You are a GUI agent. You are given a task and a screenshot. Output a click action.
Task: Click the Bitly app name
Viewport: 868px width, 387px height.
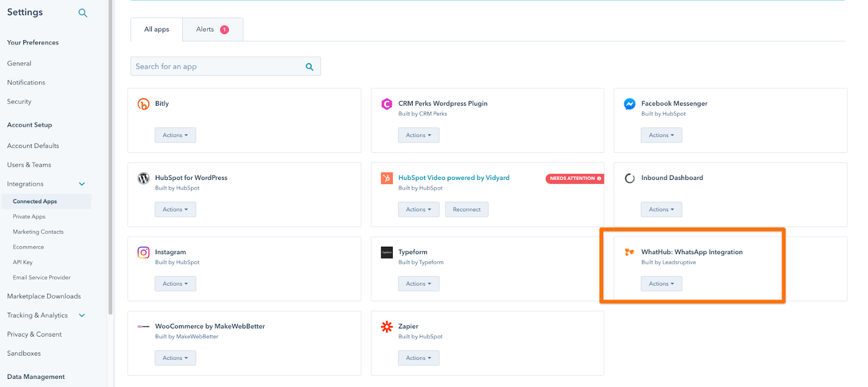coord(162,104)
